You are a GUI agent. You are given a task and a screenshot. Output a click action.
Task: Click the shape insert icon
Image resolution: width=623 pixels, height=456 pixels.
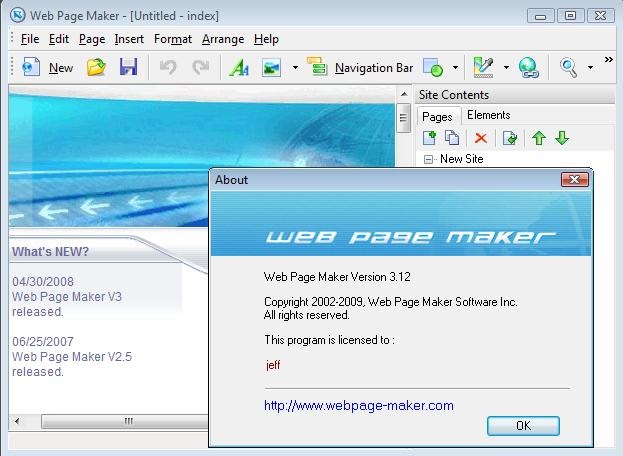(433, 67)
